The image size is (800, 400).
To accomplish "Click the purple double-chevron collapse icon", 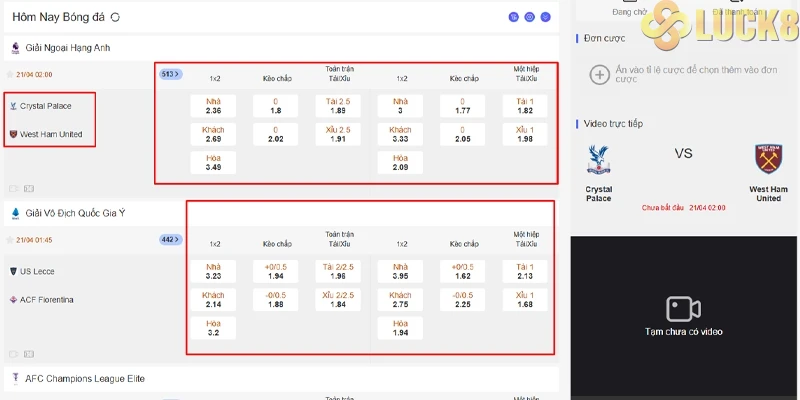I will click(545, 17).
